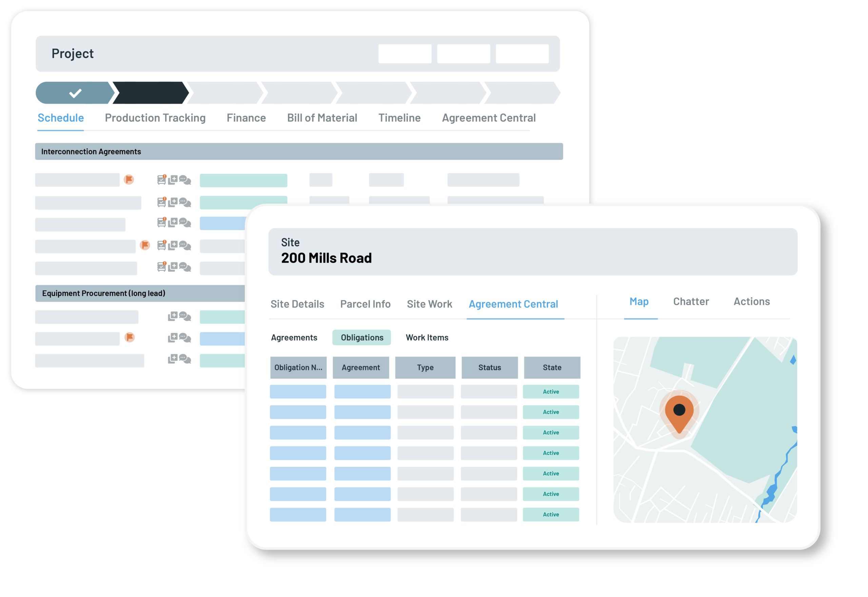Switch to the Chatter tab
Image resolution: width=868 pixels, height=597 pixels.
click(692, 302)
